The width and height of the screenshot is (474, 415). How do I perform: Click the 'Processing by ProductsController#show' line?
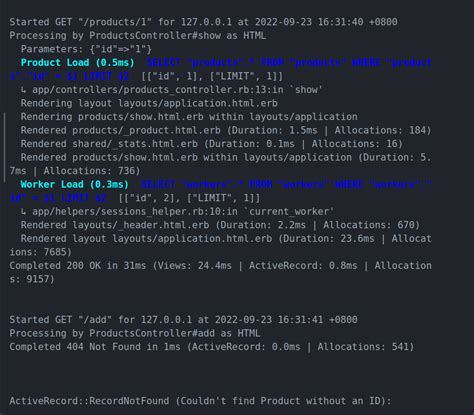[x=138, y=36]
